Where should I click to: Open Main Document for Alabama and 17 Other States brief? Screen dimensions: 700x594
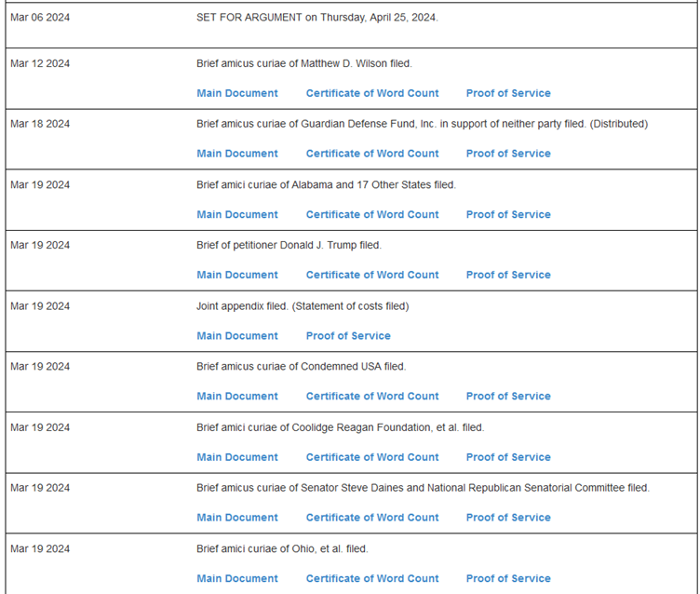coord(237,215)
